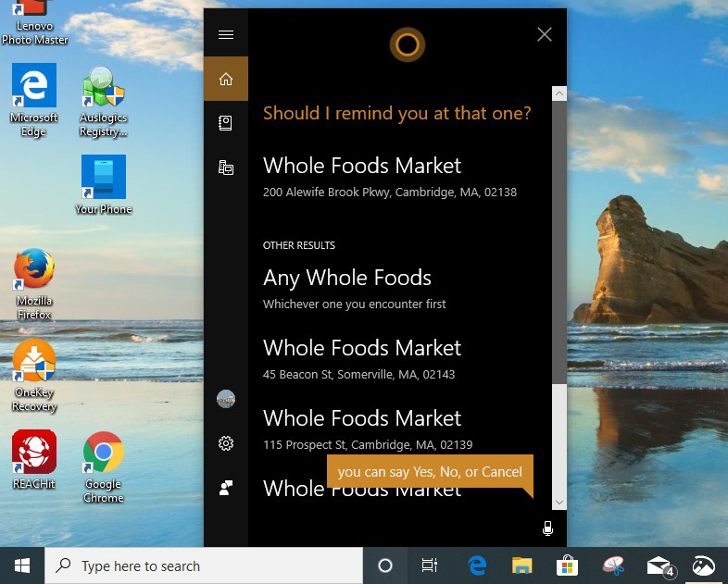
Task: Select Lenovo Photo Master desktop shortcut
Action: (34, 23)
